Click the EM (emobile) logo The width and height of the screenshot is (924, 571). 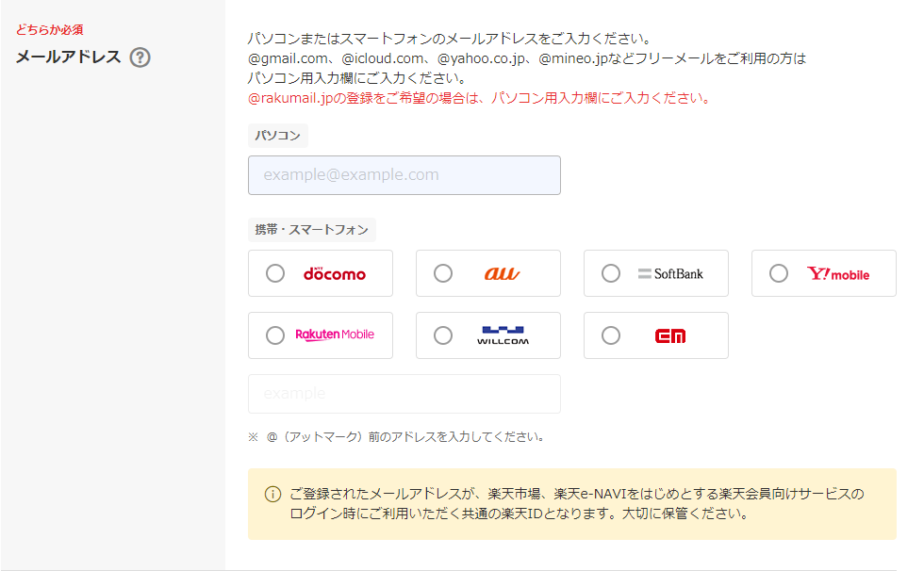tap(670, 335)
